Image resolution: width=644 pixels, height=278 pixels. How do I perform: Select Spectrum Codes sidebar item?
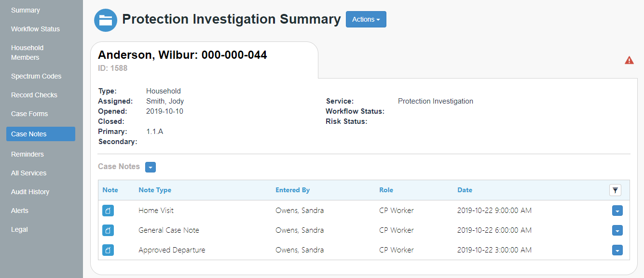pos(36,76)
